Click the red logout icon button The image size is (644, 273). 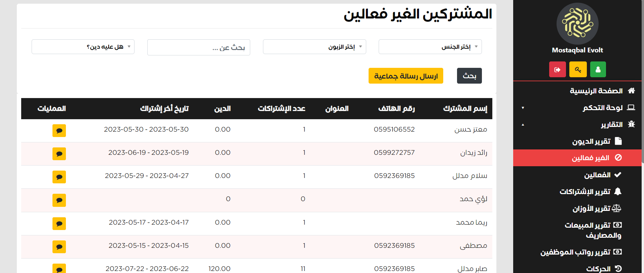(557, 70)
